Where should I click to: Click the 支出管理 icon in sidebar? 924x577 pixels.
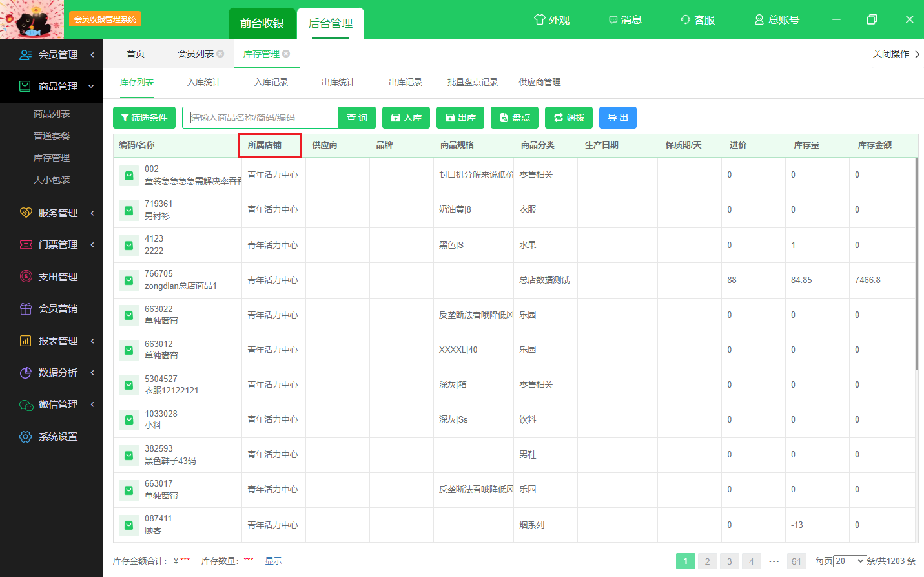pyautogui.click(x=25, y=277)
